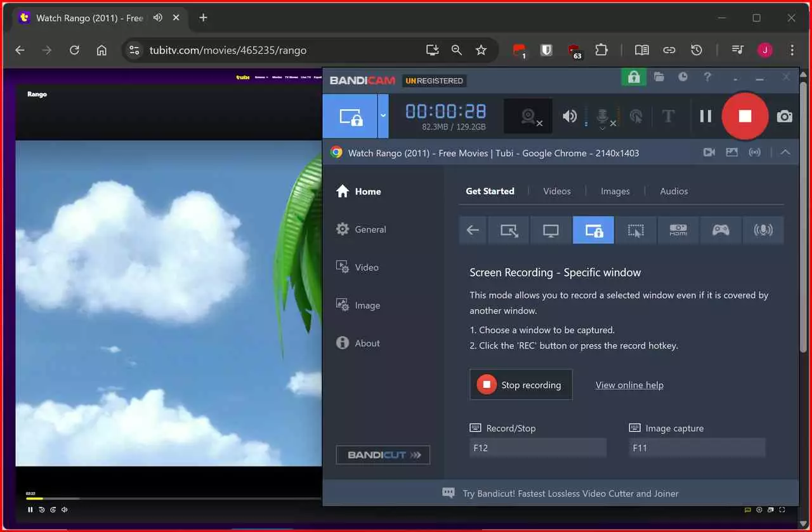
Task: Select around mouse recording mode
Action: [636, 230]
